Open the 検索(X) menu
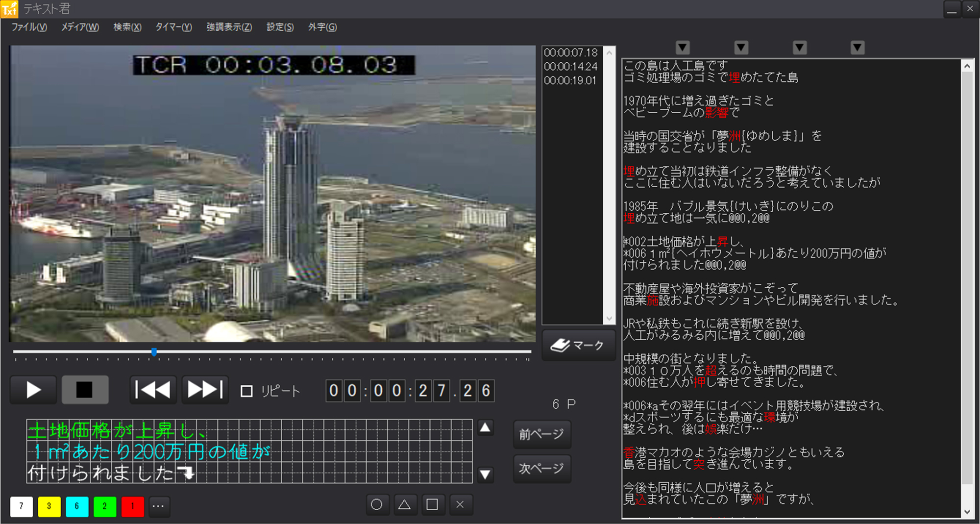980x524 pixels. [127, 27]
